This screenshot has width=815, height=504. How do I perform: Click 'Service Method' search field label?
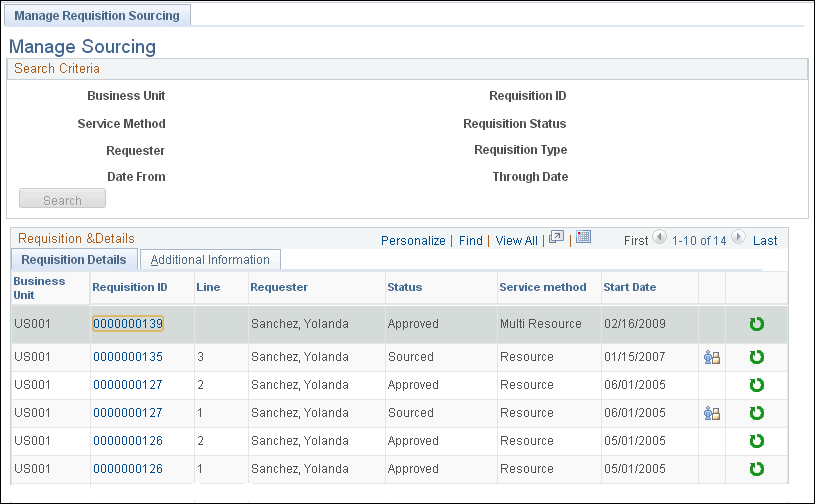pos(122,124)
